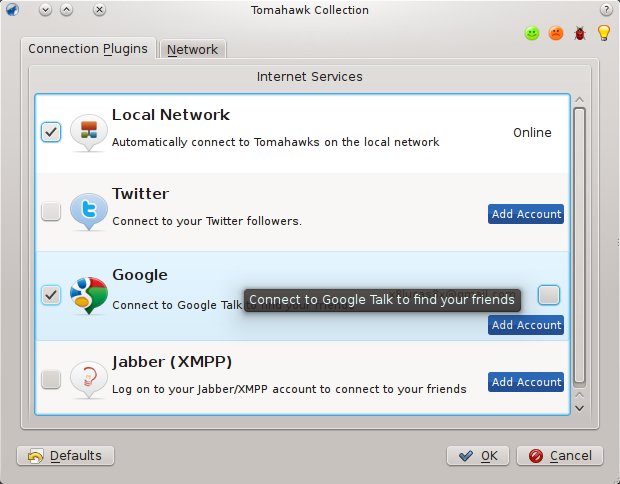Click the Defaults button
The height and width of the screenshot is (484, 620).
pos(66,456)
